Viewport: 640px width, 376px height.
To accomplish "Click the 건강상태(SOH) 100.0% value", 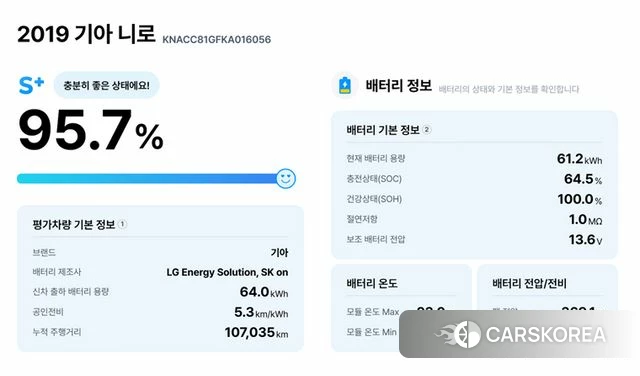I will 580,199.
